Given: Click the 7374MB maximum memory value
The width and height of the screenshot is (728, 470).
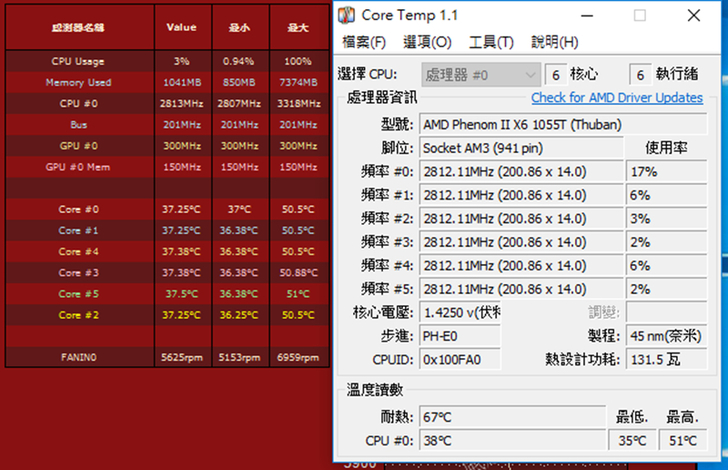Looking at the screenshot, I should pos(299,83).
